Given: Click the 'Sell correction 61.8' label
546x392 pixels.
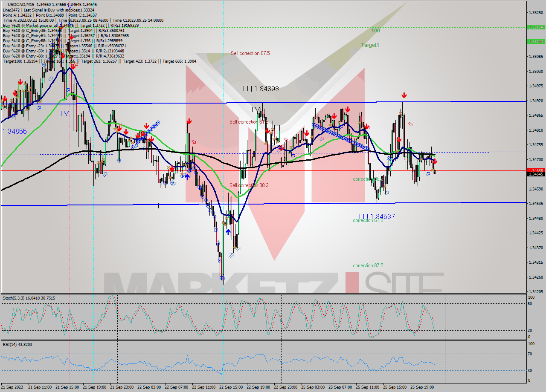Looking at the screenshot, I should click(x=249, y=122).
